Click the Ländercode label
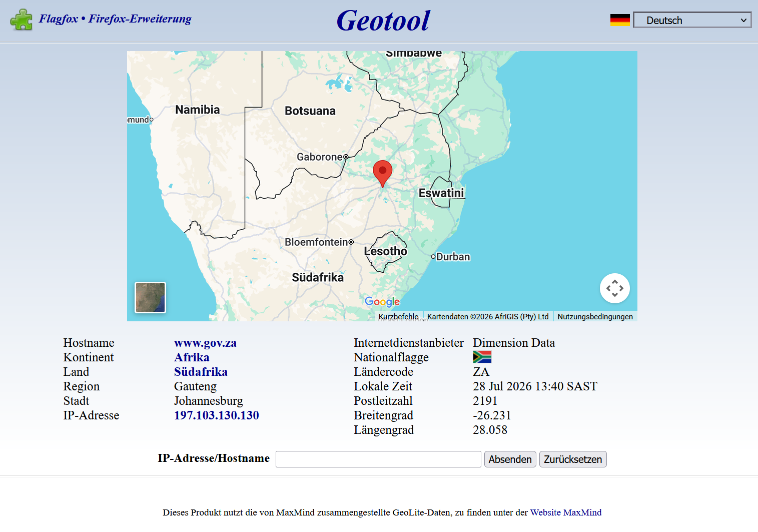758x532 pixels. (x=383, y=372)
